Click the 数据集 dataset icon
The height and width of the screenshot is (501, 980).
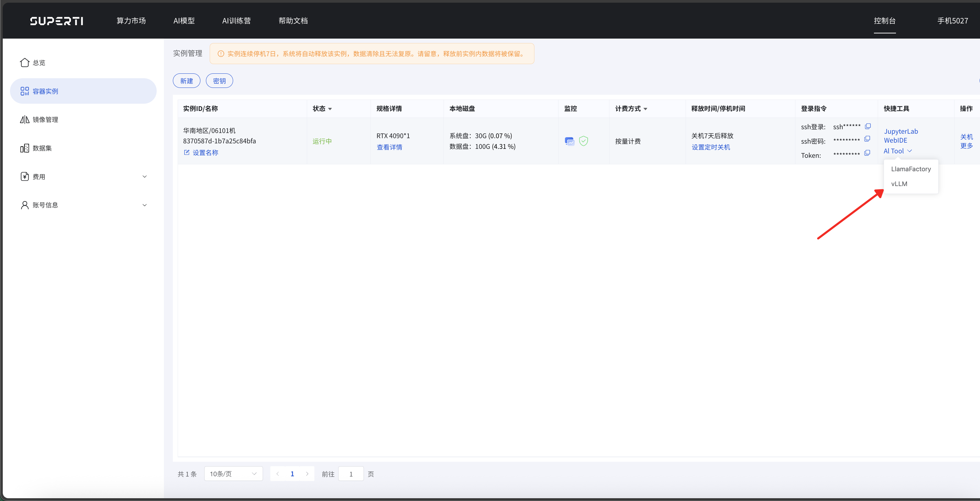point(25,148)
